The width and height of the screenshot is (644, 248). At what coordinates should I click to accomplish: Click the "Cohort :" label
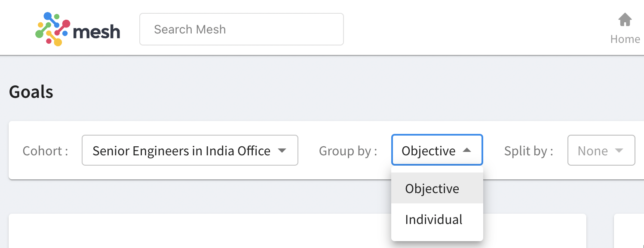[45, 151]
